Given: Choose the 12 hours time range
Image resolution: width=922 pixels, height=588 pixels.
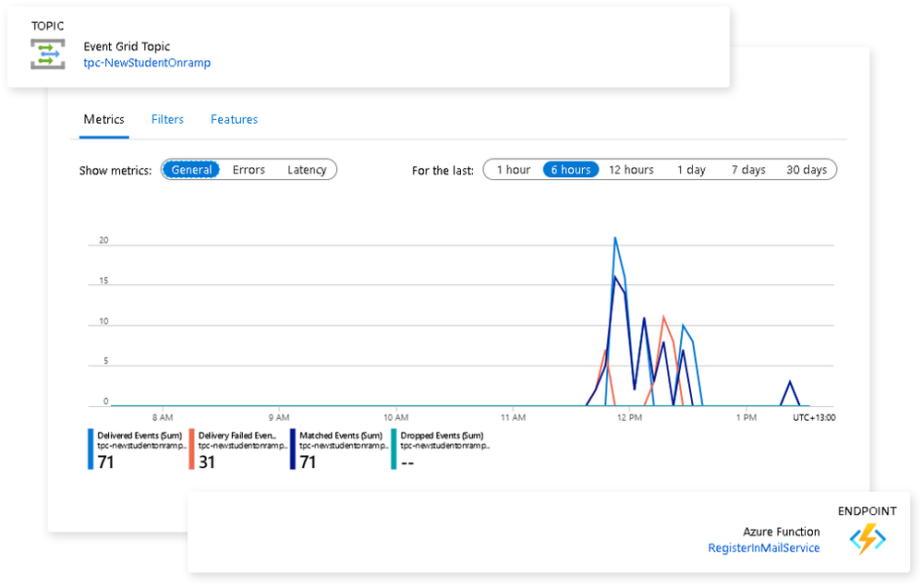Looking at the screenshot, I should pyautogui.click(x=631, y=170).
